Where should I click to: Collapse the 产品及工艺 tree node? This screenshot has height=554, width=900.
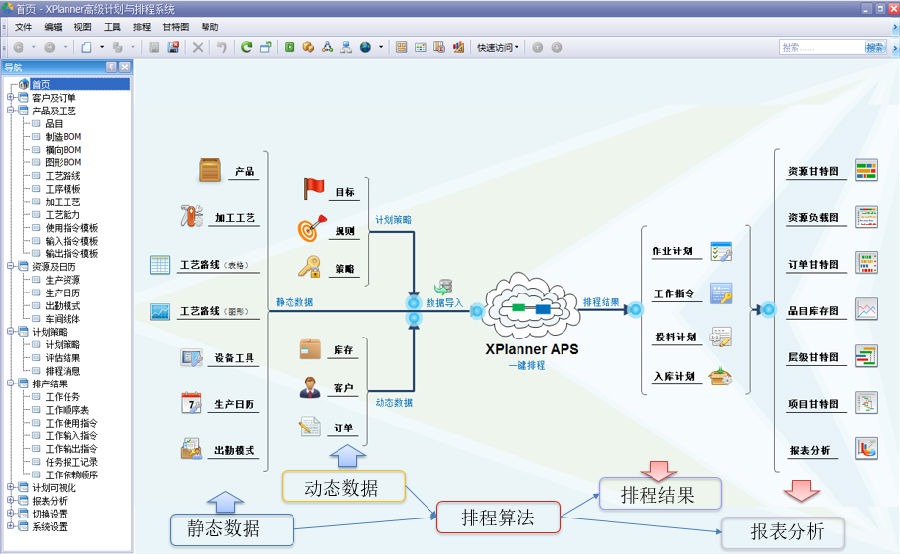(x=11, y=110)
